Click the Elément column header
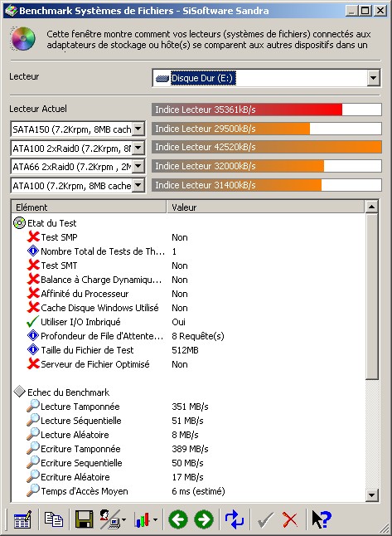Viewport: 392px width, 536px height. (89, 207)
